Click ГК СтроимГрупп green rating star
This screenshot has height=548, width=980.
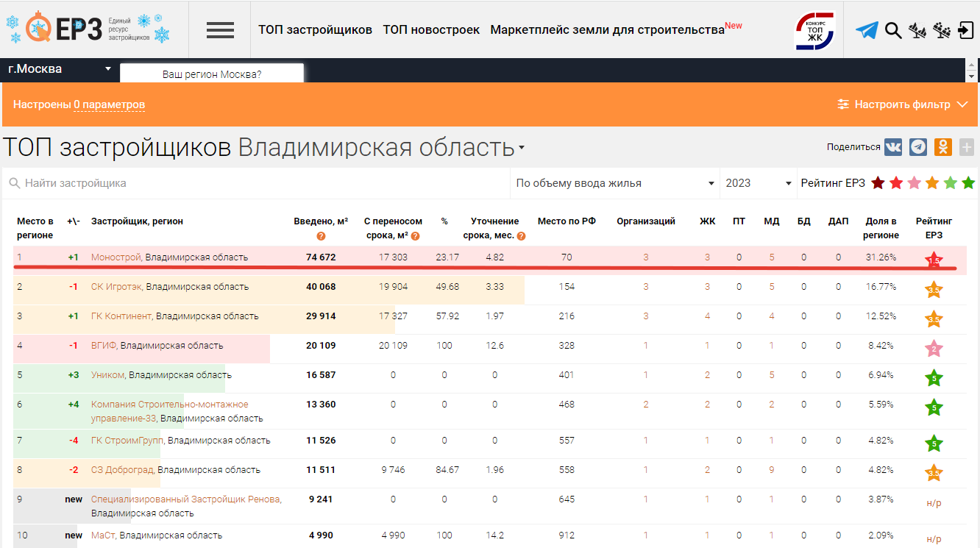934,443
